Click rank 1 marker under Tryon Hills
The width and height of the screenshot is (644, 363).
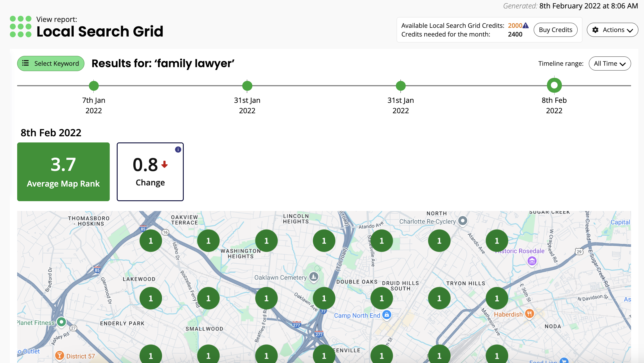point(439,298)
